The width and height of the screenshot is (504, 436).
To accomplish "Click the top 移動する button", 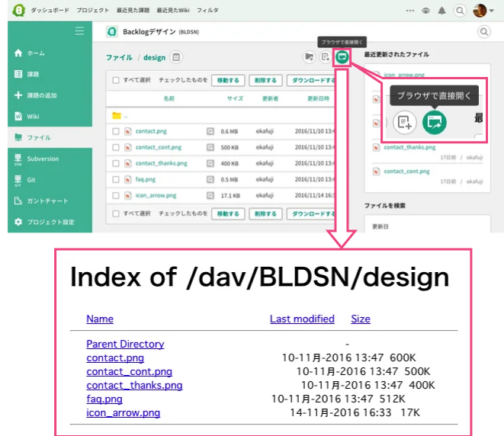I will pyautogui.click(x=228, y=80).
